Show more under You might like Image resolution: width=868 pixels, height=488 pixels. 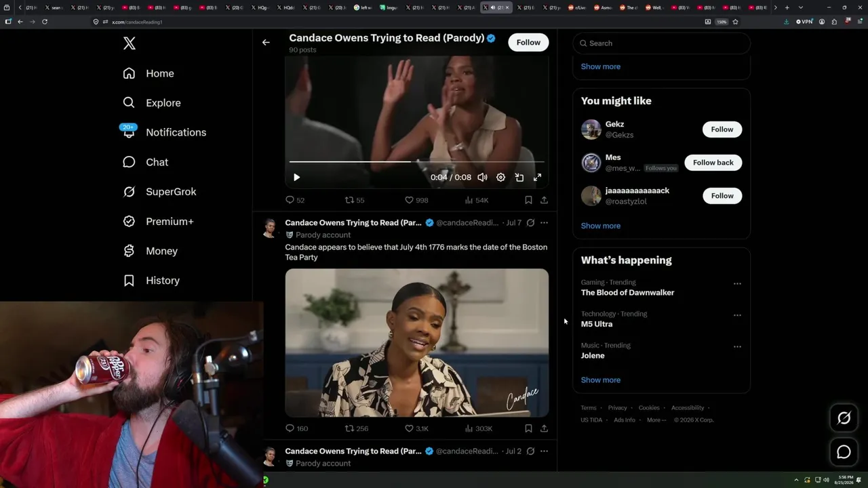click(x=601, y=226)
